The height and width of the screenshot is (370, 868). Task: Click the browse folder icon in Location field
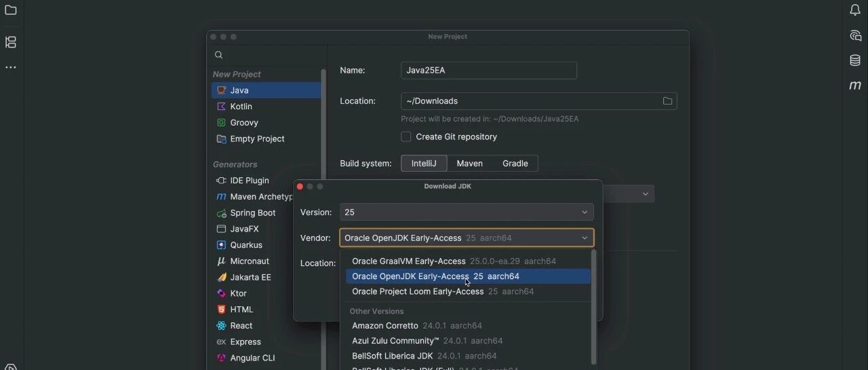pos(667,101)
